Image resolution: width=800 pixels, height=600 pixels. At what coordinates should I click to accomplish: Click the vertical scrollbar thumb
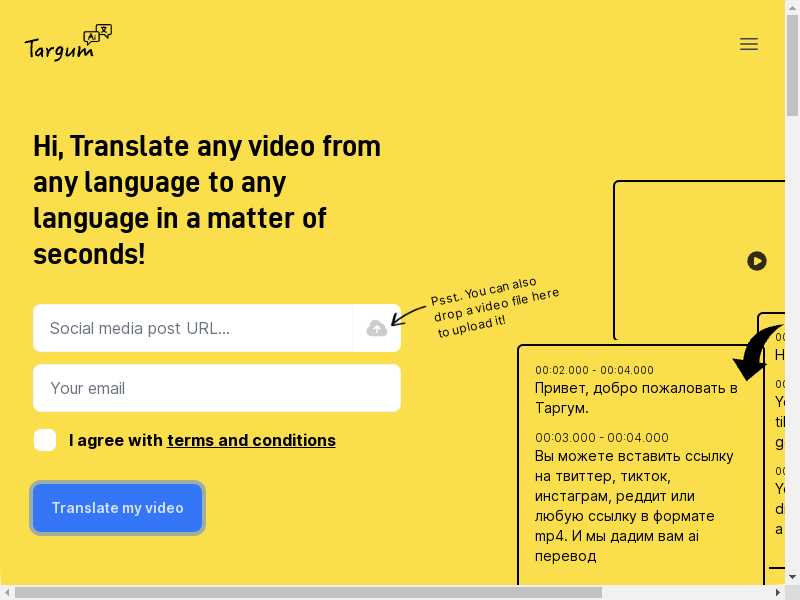(x=792, y=65)
